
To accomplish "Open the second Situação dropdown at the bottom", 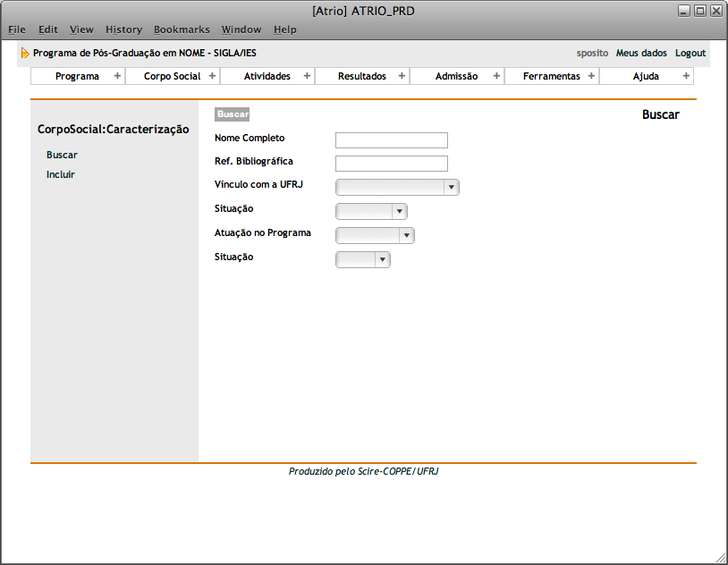I will coord(363,259).
